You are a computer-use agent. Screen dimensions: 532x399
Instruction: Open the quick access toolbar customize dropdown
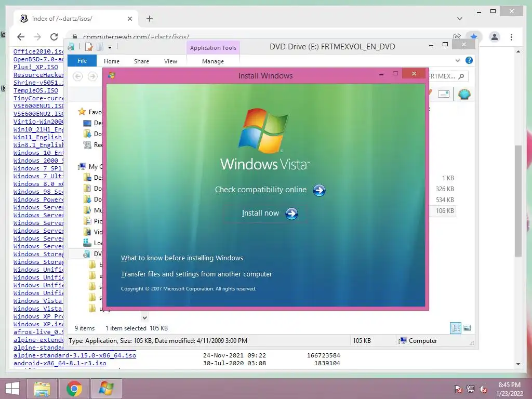(110, 47)
